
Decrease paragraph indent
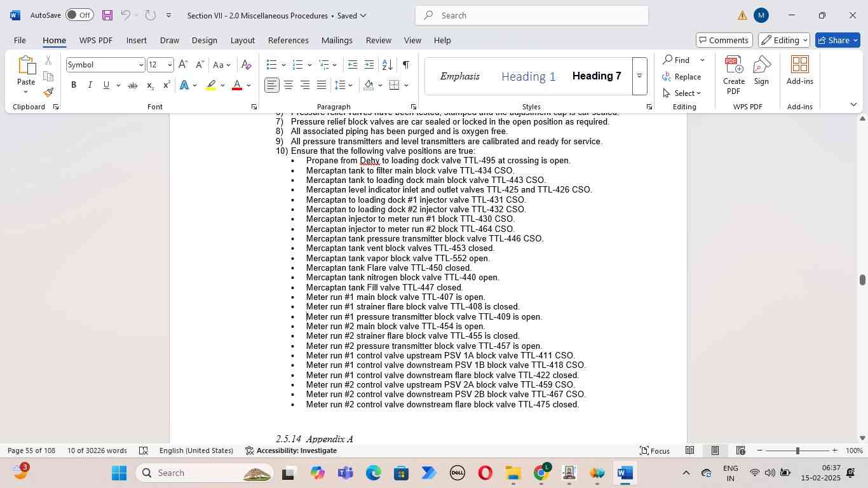[353, 65]
